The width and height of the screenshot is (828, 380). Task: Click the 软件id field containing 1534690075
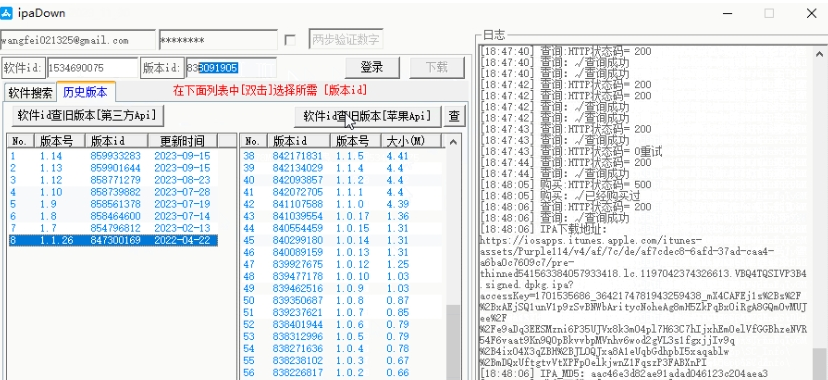tap(92, 68)
